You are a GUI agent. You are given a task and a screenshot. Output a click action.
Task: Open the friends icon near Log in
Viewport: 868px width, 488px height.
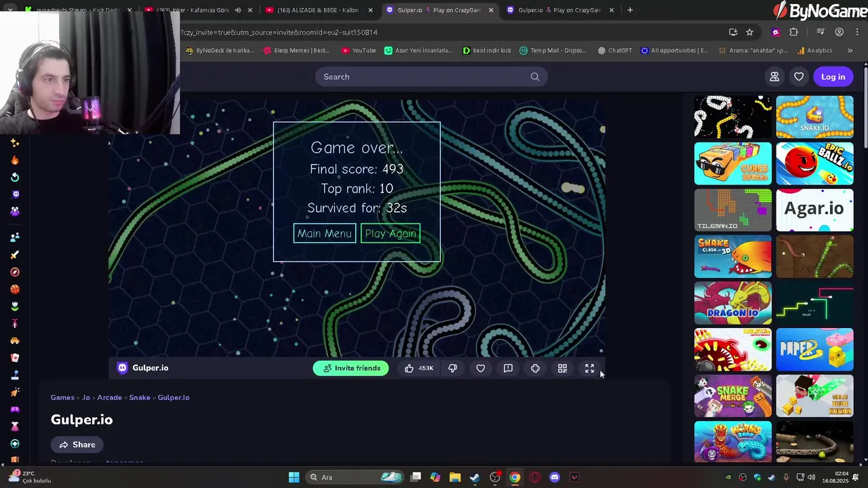click(774, 77)
